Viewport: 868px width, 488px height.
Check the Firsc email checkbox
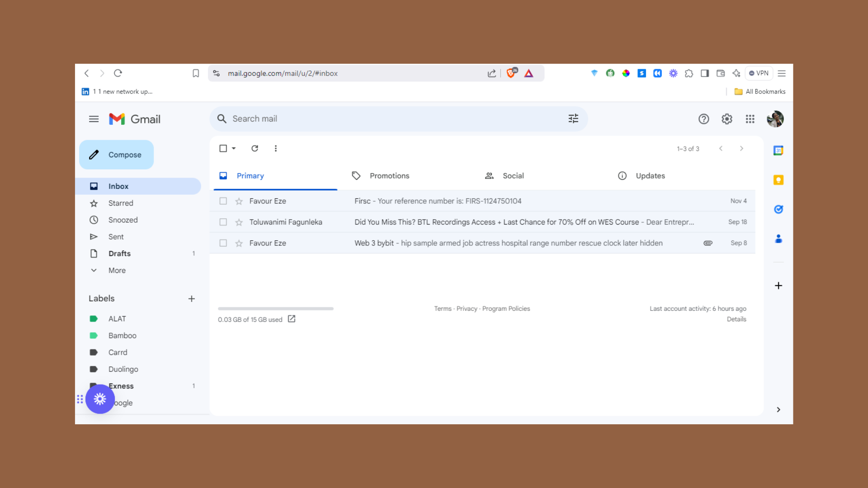coord(223,201)
